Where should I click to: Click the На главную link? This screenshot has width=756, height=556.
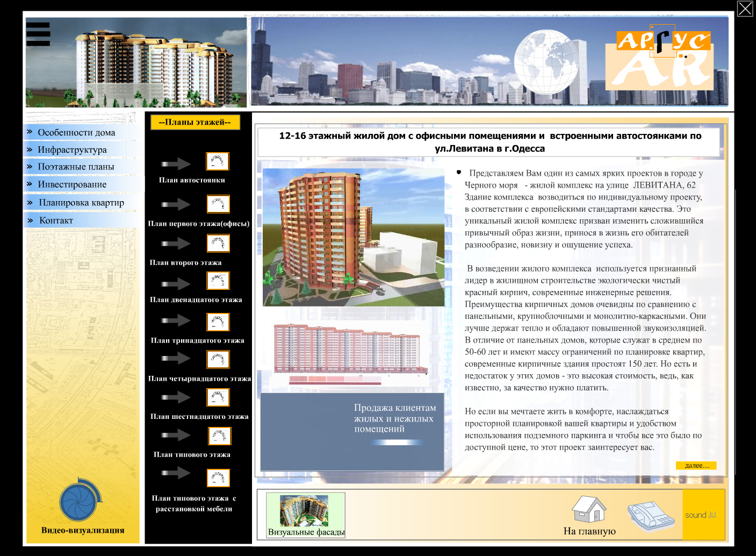click(589, 531)
